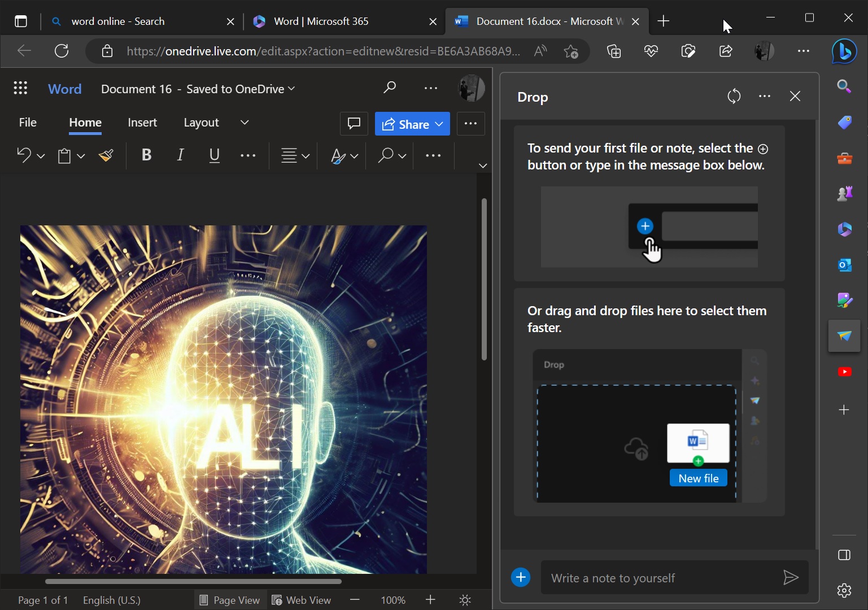Expand the Saved to OneDrive menu
The width and height of the screenshot is (868, 610).
pos(291,89)
